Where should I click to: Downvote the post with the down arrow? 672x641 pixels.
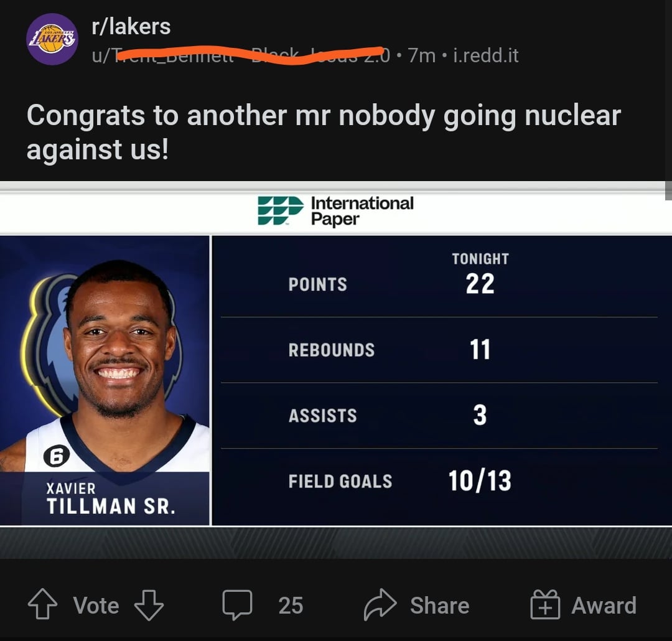pos(149,605)
